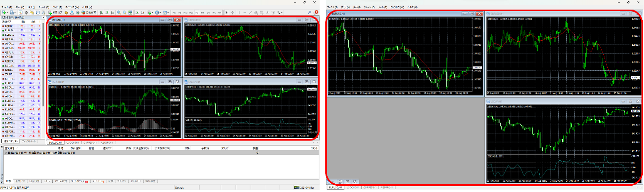Expand the profiles dropdown arrow
Image resolution: width=644 pixels, height=192 pixels.
coord(15,12)
